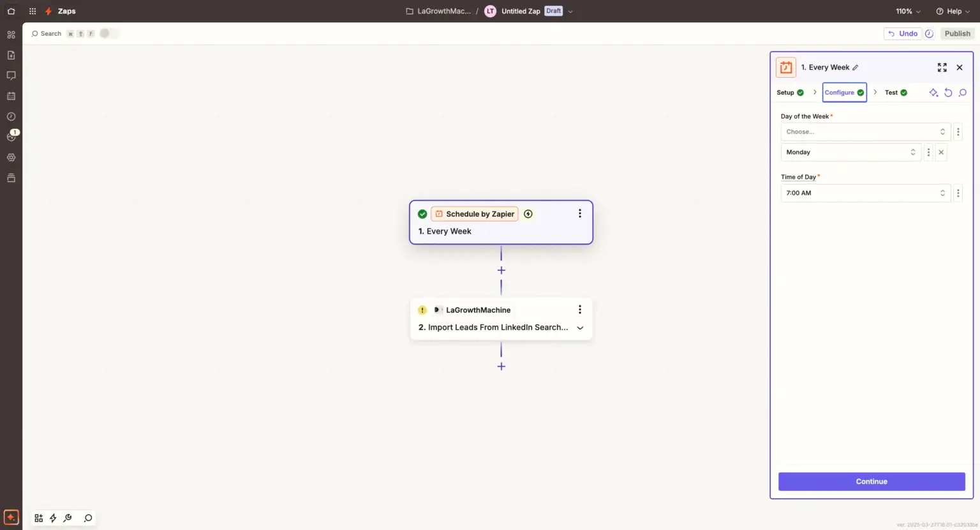Click the Continue button
Screen dimensions: 980x530
pos(871,481)
